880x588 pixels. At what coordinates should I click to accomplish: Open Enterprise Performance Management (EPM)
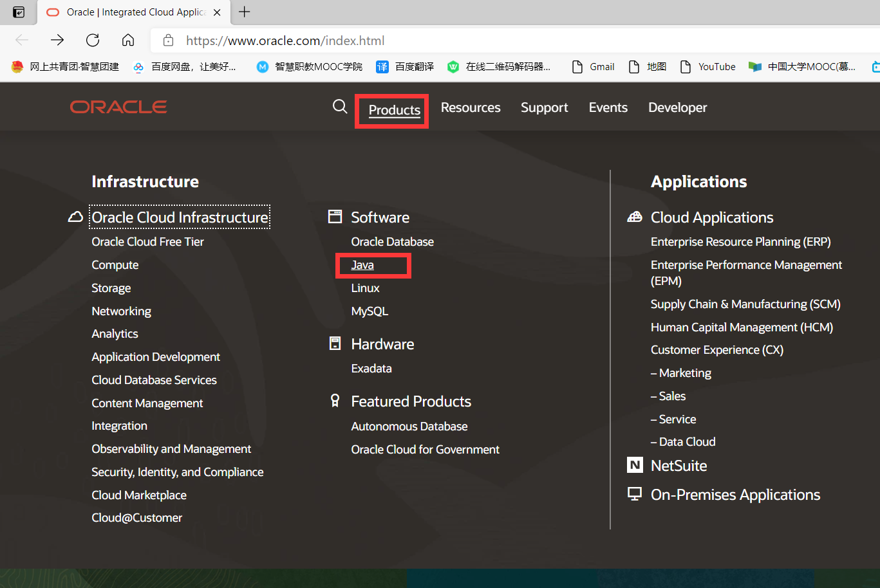pyautogui.click(x=746, y=273)
